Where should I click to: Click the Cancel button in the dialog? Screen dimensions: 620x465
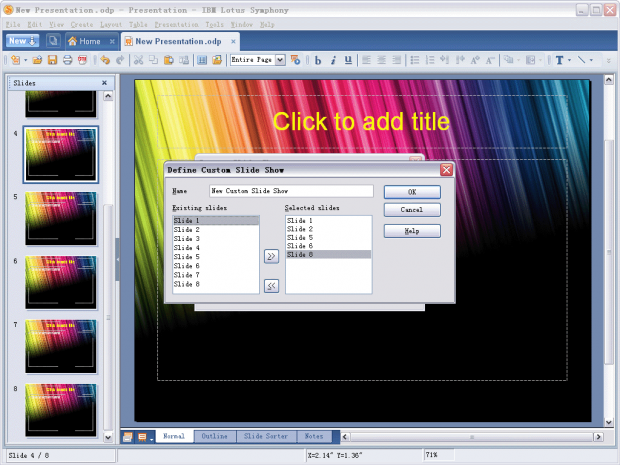(x=412, y=210)
